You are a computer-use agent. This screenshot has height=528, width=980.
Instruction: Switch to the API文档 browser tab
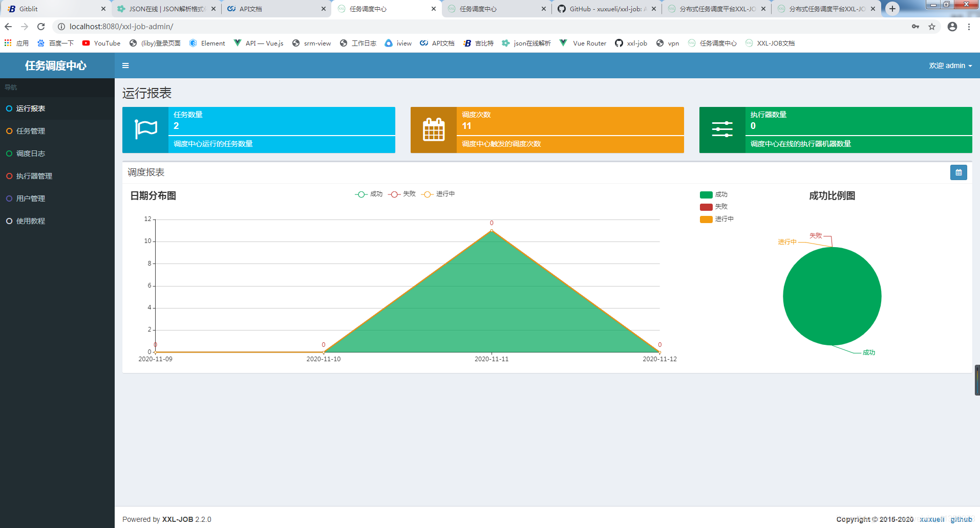pos(275,9)
